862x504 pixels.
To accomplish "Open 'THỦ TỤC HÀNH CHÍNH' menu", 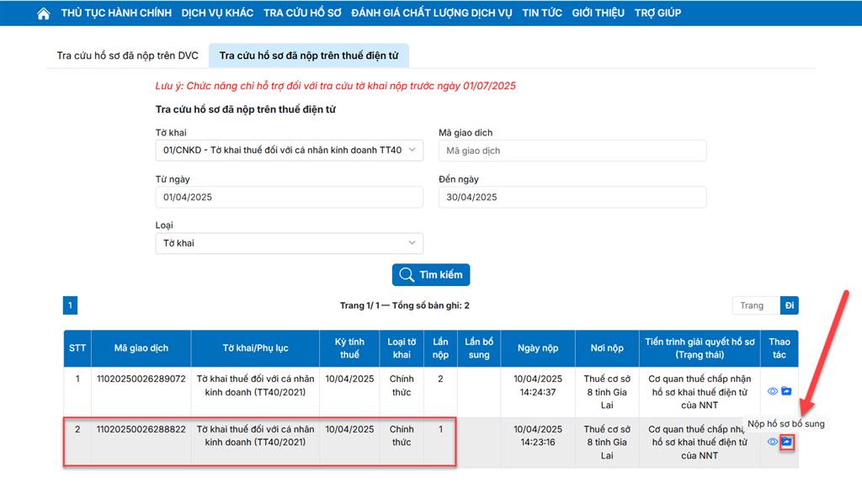I will click(x=116, y=13).
